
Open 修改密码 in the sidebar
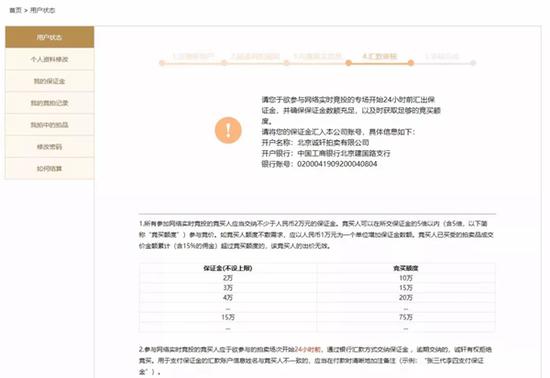(x=49, y=147)
